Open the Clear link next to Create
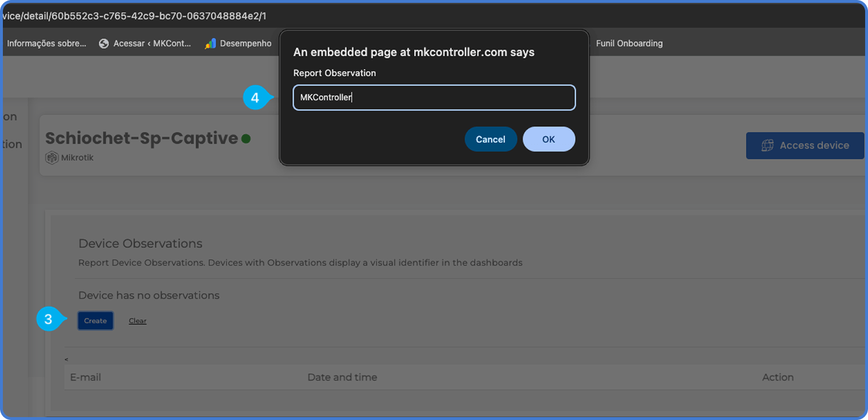The width and height of the screenshot is (868, 420). click(x=138, y=320)
